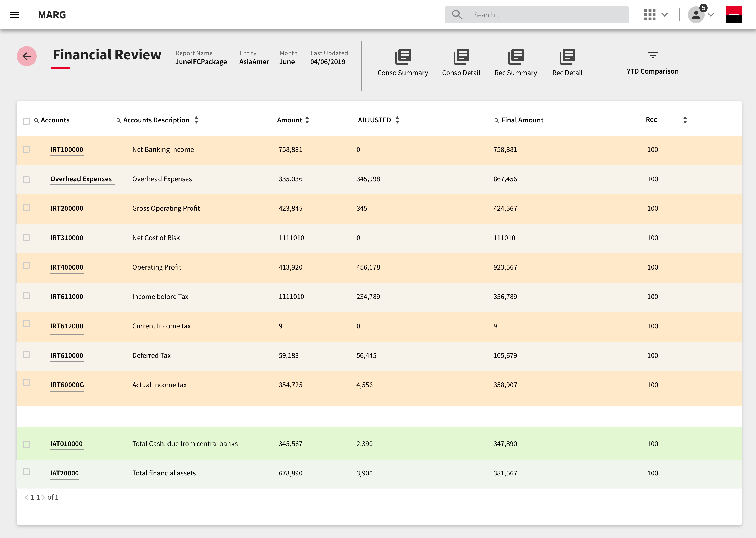The image size is (756, 538).
Task: Go back using the pink arrow button
Action: (x=27, y=56)
